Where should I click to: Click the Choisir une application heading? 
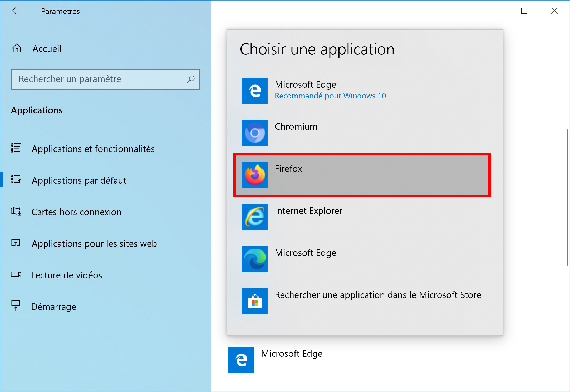(317, 49)
